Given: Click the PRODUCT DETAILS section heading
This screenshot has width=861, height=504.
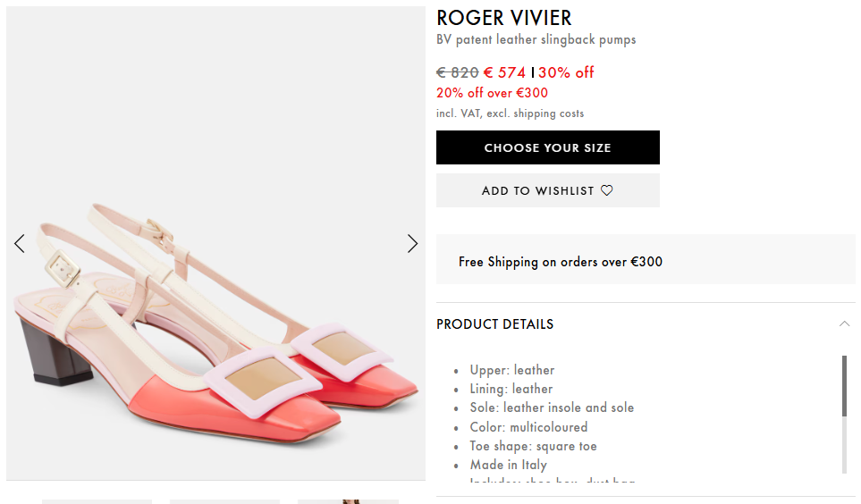Looking at the screenshot, I should pyautogui.click(x=494, y=324).
